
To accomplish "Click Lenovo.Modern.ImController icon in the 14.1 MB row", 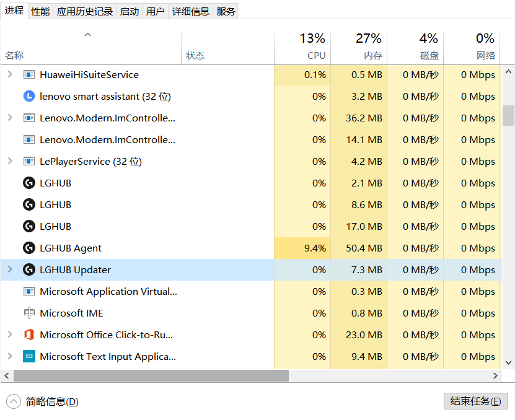I will click(29, 140).
